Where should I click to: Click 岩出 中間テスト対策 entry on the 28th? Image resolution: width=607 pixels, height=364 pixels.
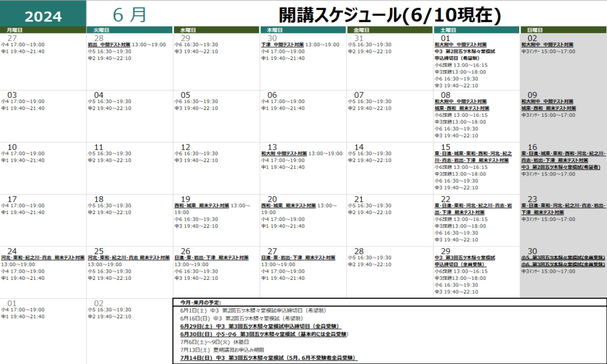coord(108,44)
